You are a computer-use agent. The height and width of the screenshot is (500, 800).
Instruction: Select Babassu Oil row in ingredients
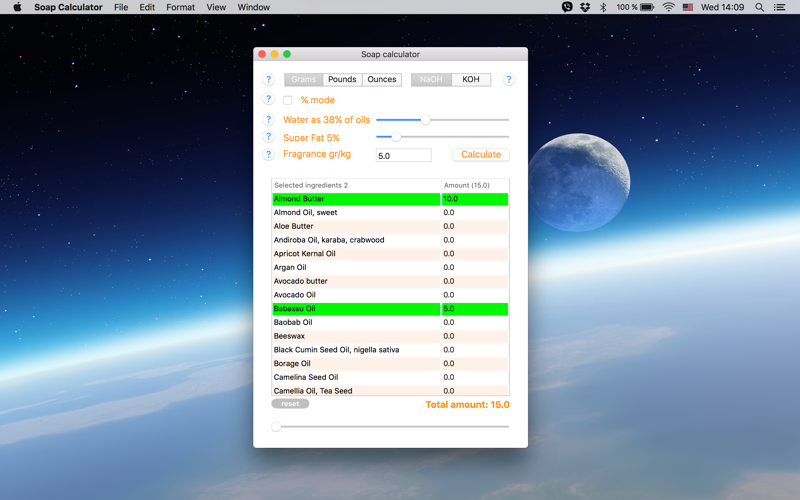point(390,309)
